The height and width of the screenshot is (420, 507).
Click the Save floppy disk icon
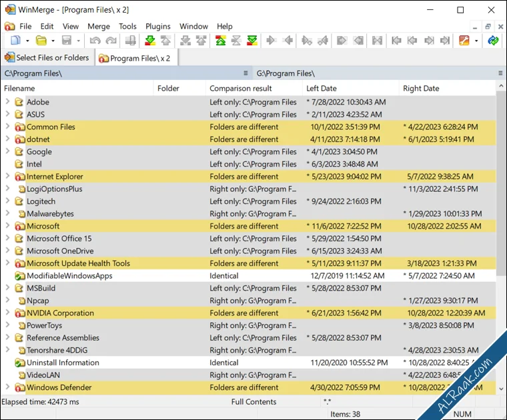point(67,41)
